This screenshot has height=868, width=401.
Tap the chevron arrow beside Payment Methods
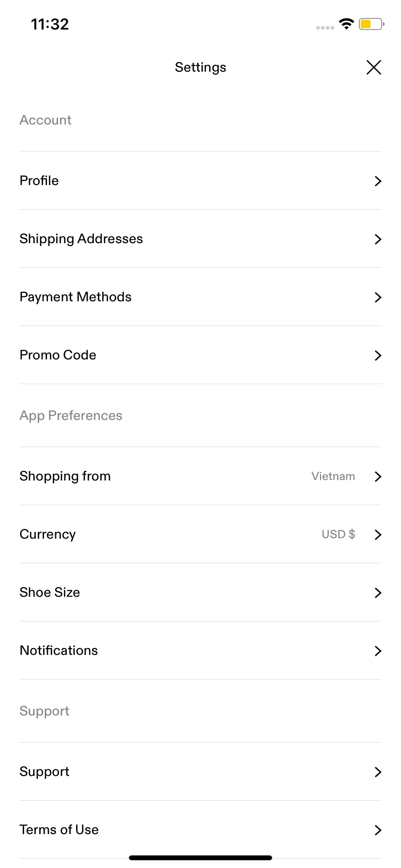point(378,297)
